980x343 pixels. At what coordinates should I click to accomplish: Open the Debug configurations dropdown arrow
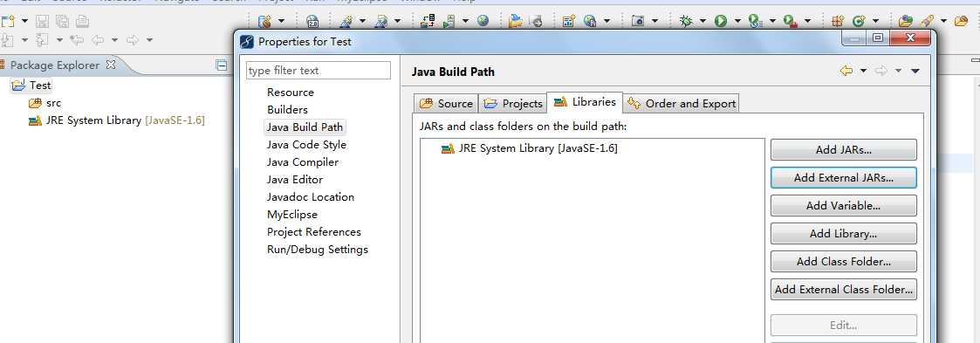tap(702, 21)
